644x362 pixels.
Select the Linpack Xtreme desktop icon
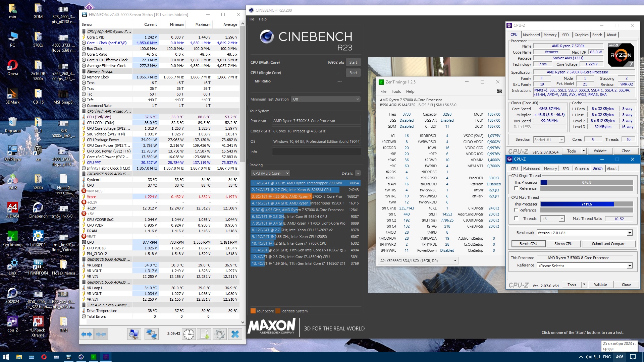[38, 327]
